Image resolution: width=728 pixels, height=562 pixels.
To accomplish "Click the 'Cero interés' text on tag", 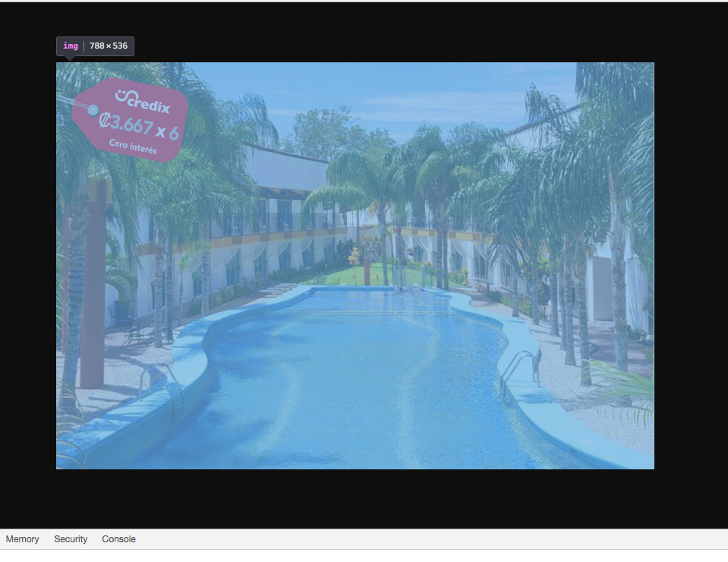I will (x=133, y=147).
